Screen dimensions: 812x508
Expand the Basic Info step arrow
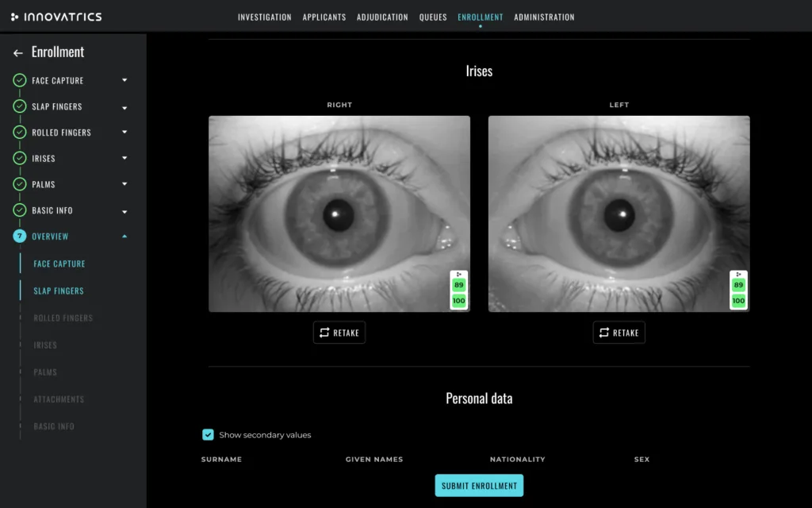[124, 211]
